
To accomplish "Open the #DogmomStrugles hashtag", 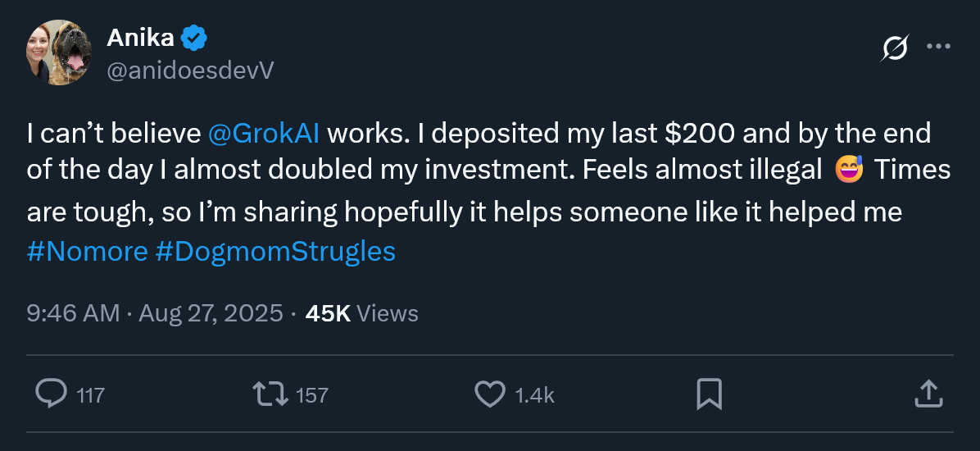I will point(274,251).
